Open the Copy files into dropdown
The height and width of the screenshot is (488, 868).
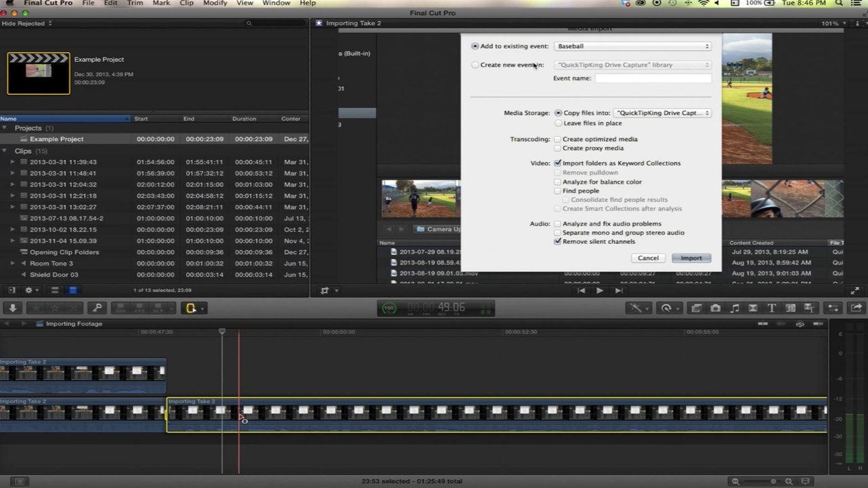[x=662, y=113]
